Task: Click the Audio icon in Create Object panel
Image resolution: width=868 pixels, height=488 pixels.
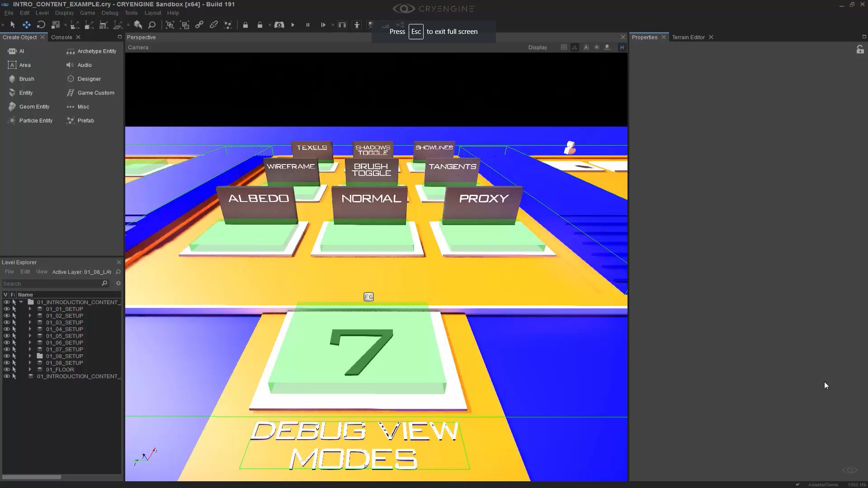Action: [70, 65]
